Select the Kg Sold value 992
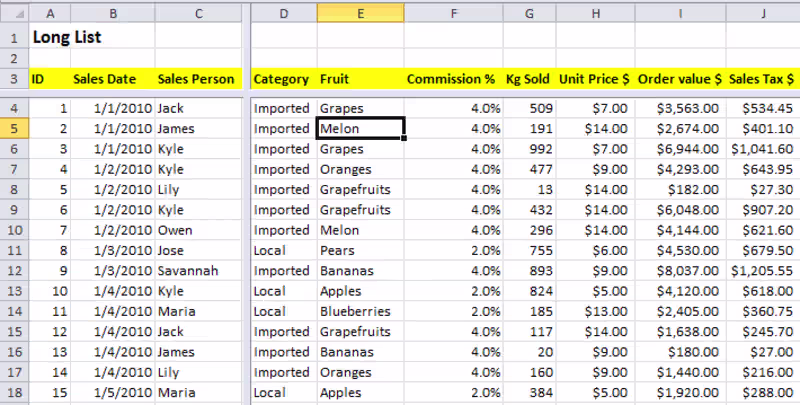Screen dimensions: 800x405 coord(528,148)
